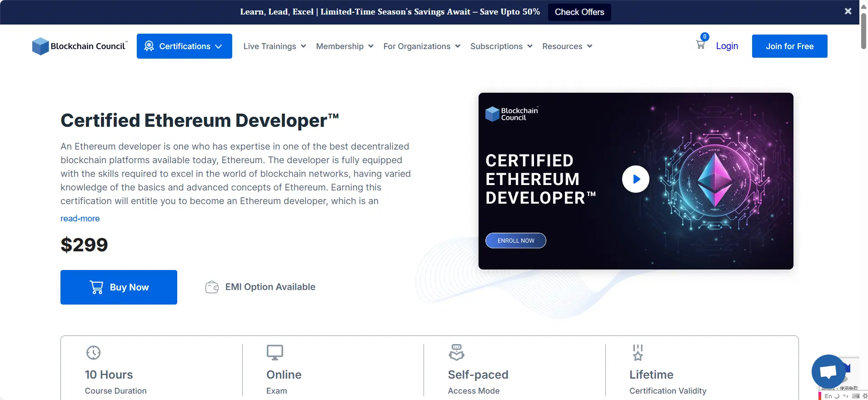Click the Self-paced text

tap(478, 375)
